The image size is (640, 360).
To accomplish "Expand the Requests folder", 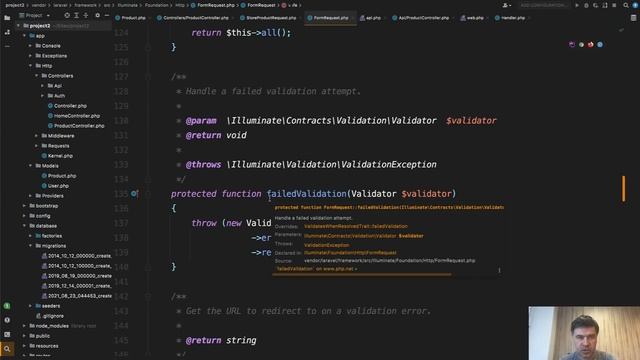I will coord(36,146).
